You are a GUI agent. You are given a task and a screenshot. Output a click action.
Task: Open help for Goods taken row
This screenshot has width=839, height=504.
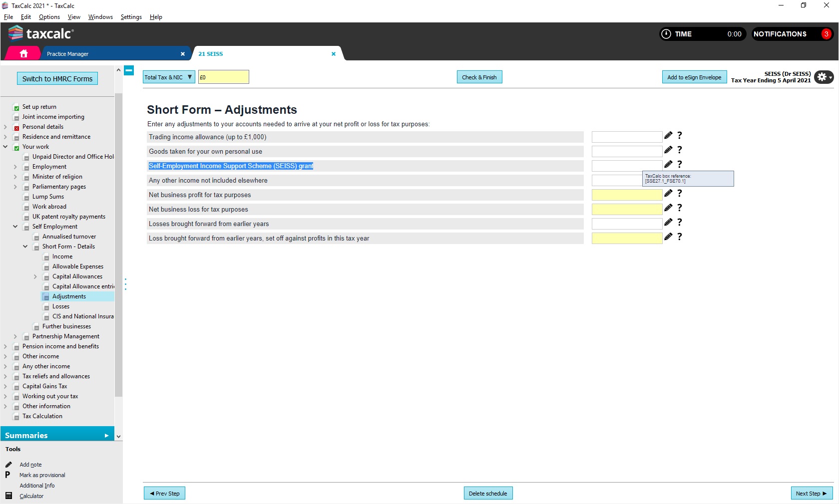[x=680, y=150]
